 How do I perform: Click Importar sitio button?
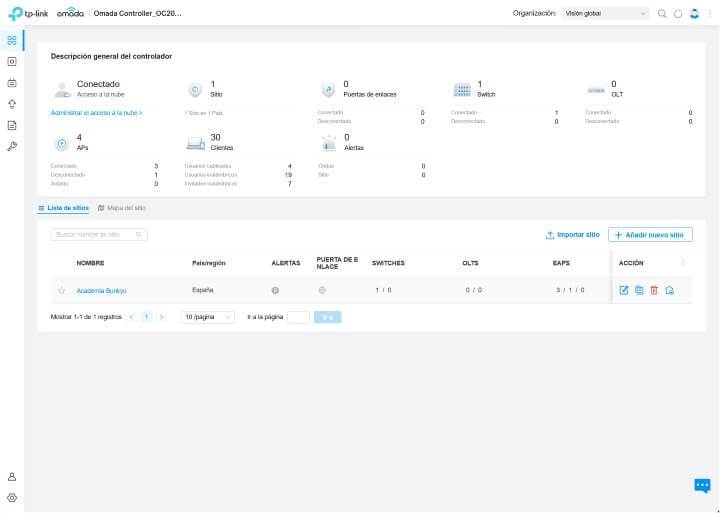573,235
